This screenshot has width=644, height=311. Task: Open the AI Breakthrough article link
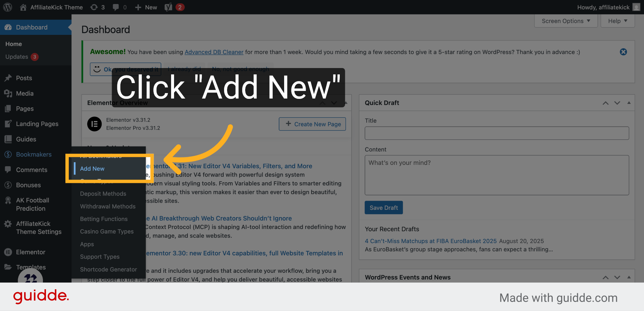tap(219, 218)
